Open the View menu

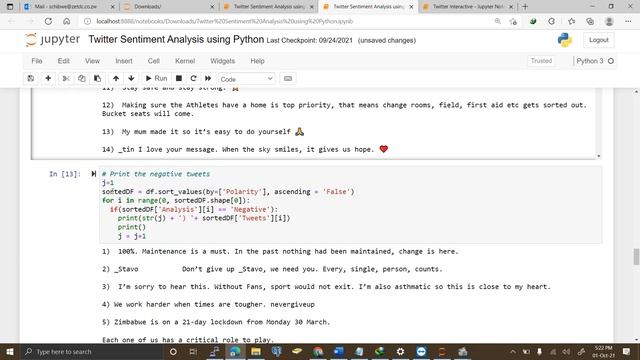coord(92,61)
